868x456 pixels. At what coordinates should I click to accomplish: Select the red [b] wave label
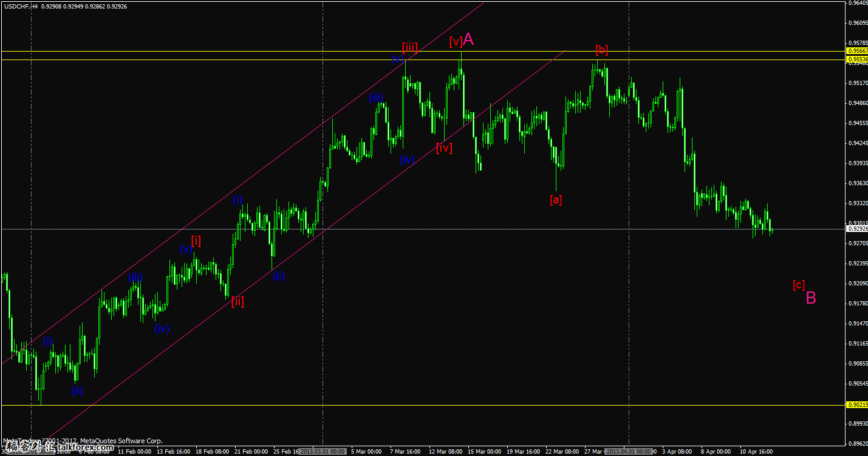[601, 50]
